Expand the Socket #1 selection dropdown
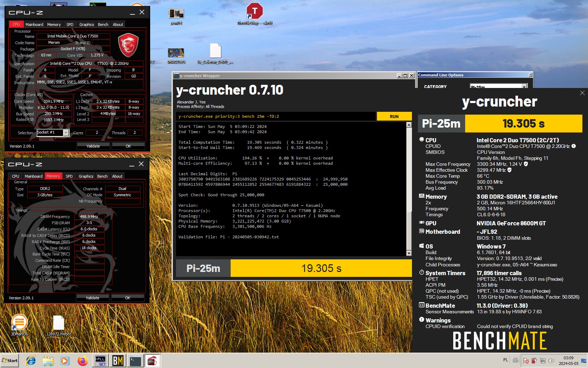 click(x=66, y=133)
